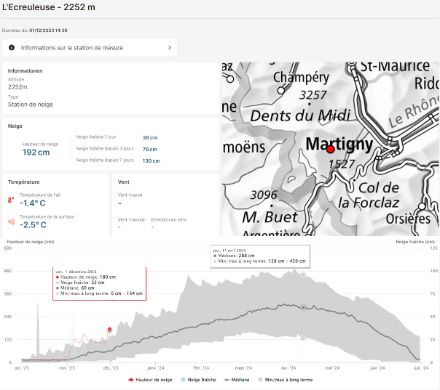Click the type value 'Station de neige'
This screenshot has height=390, width=440.
point(30,104)
